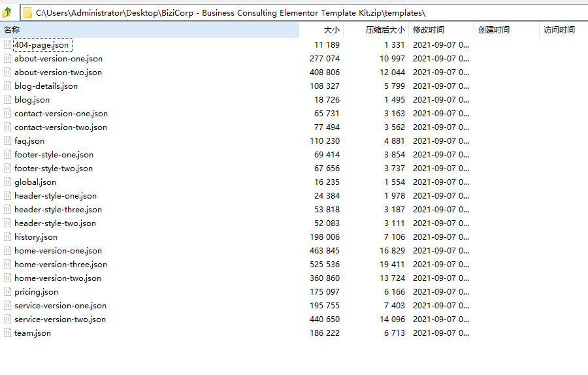This screenshot has height=375, width=588.
Task: Select the file header-style-three.json
Action: (x=58, y=210)
